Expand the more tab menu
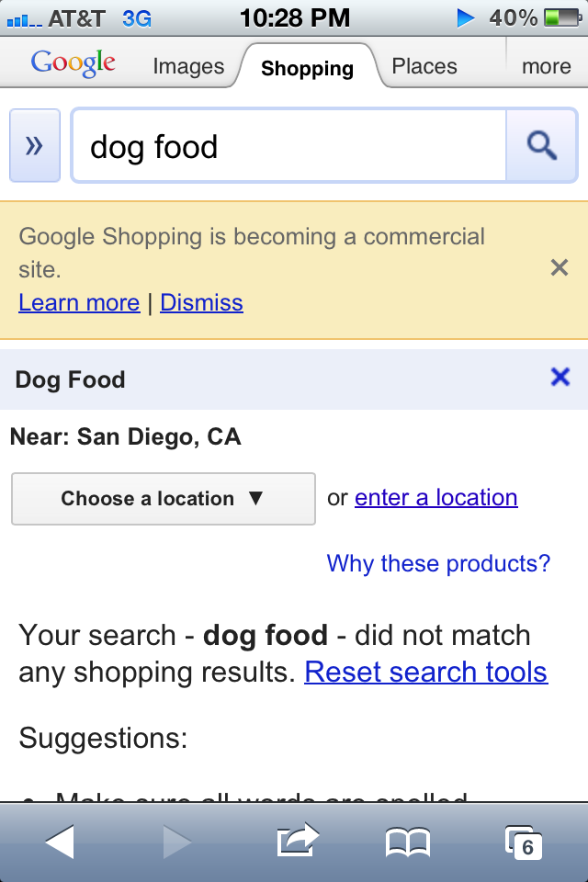The height and width of the screenshot is (882, 588). [546, 66]
